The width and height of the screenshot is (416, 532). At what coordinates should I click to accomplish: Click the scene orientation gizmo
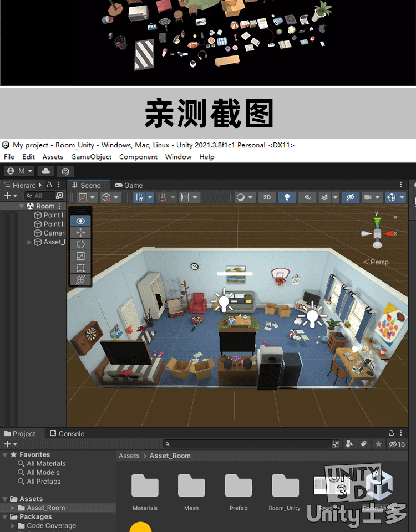[377, 232]
